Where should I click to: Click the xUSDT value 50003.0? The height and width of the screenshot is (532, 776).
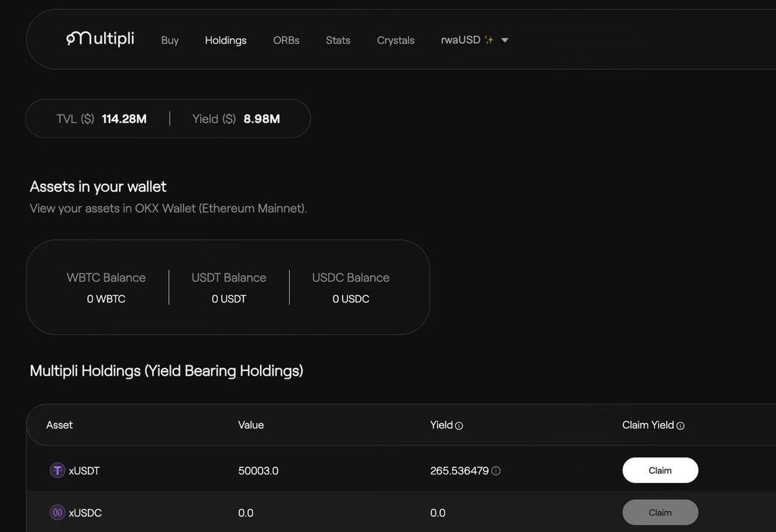(259, 471)
